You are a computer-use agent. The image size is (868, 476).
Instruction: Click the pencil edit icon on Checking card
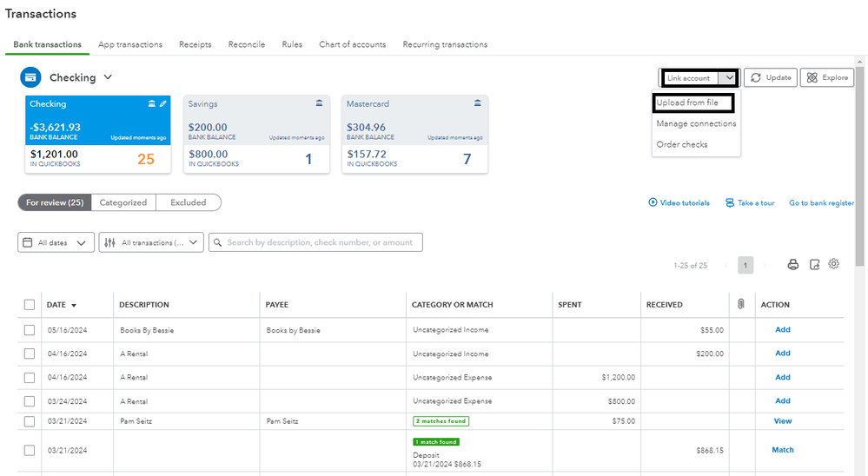(x=162, y=103)
